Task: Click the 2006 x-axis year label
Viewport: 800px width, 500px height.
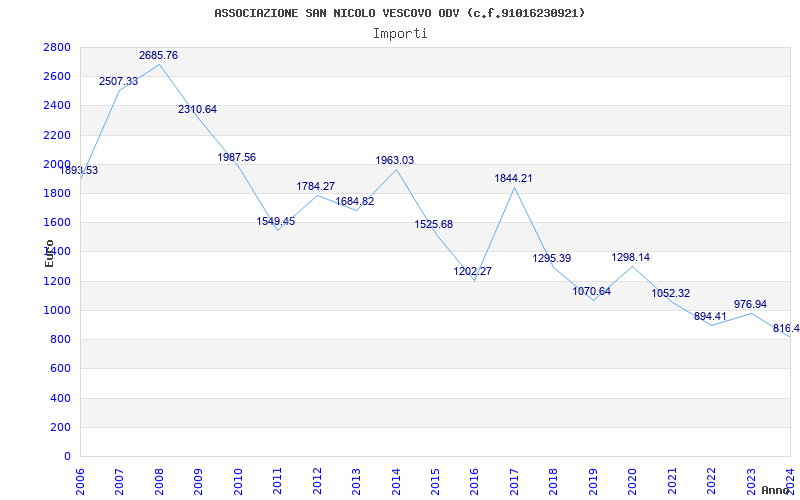Action: tap(80, 482)
